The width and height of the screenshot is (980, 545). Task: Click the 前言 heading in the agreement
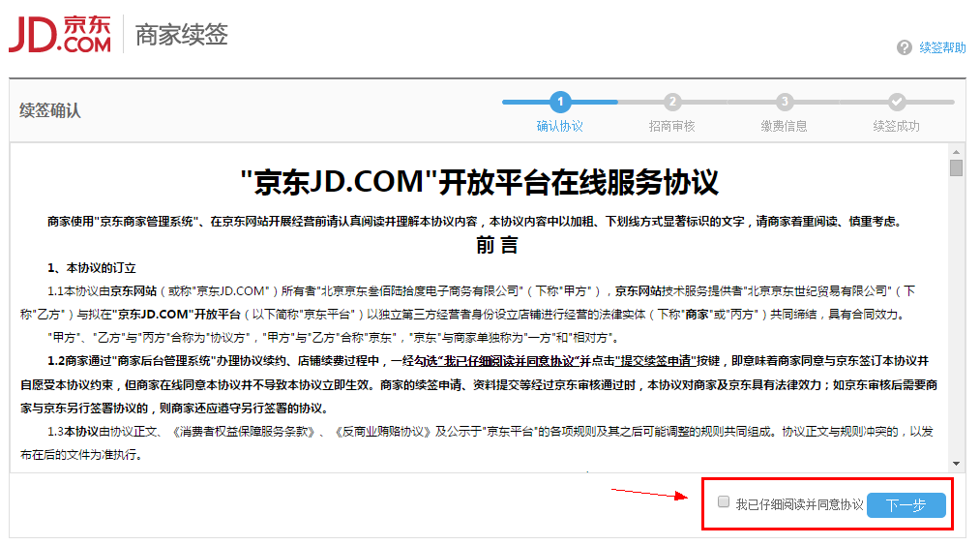coord(496,245)
